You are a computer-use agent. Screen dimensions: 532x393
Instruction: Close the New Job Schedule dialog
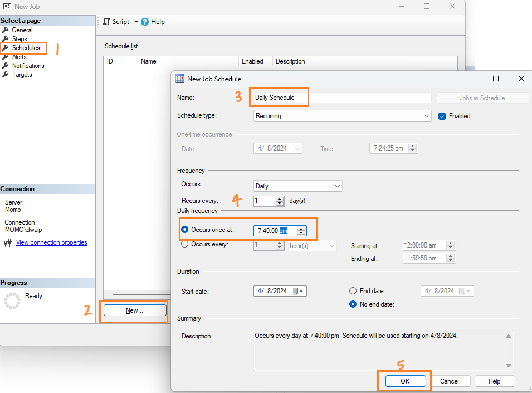pos(521,79)
